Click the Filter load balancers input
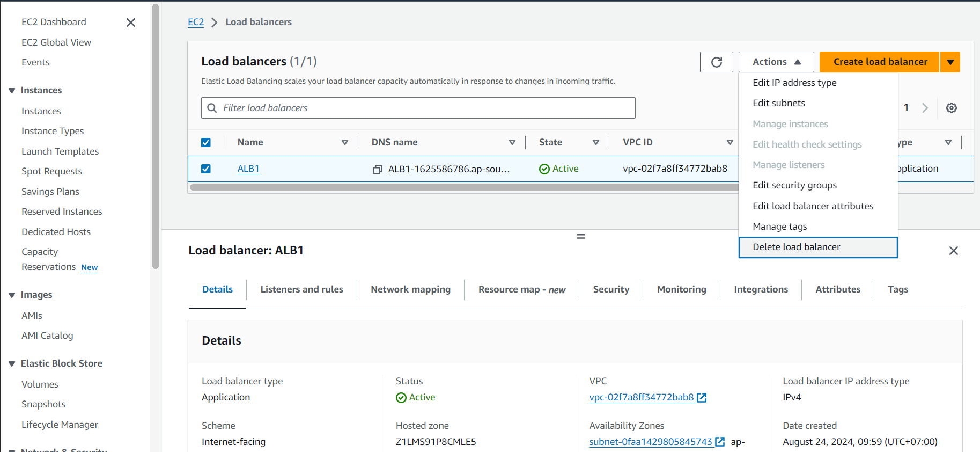Viewport: 980px width, 452px height. [418, 108]
